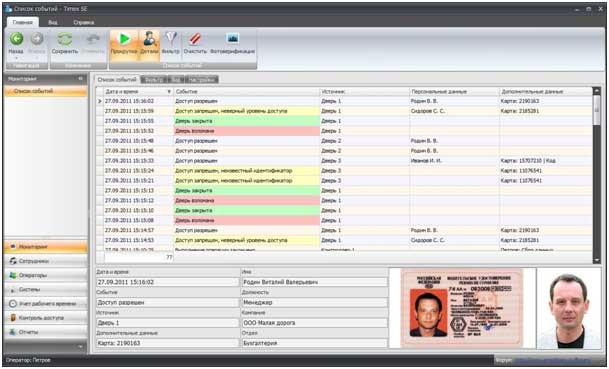The image size is (609, 369).
Task: Click the Персональные данные column header
Action: pyautogui.click(x=454, y=92)
